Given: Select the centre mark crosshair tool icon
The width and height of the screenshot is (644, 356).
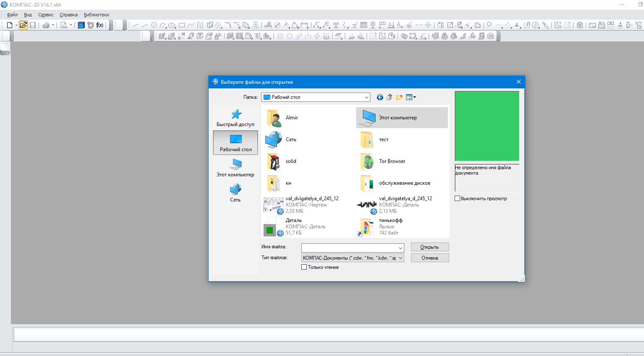Looking at the screenshot, I should 428,25.
